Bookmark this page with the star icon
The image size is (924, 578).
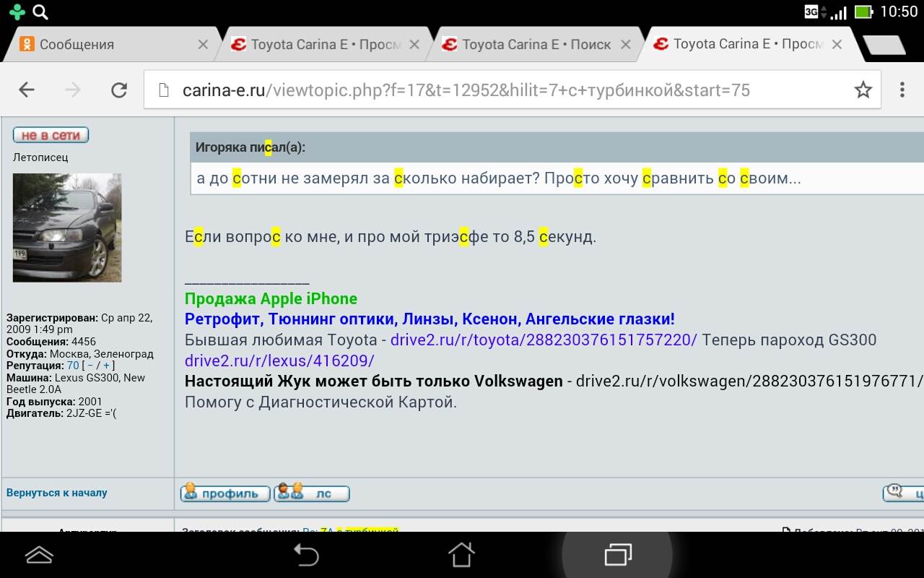(x=863, y=90)
